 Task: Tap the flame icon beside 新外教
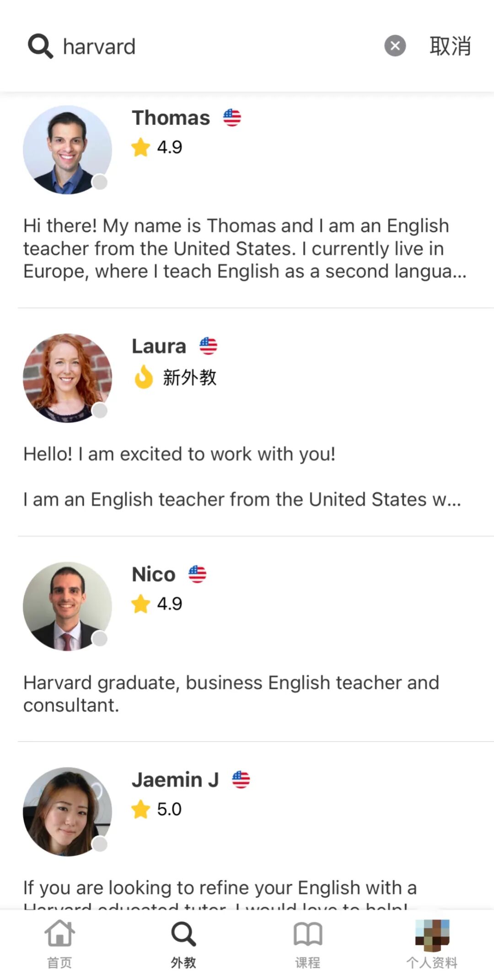(144, 377)
